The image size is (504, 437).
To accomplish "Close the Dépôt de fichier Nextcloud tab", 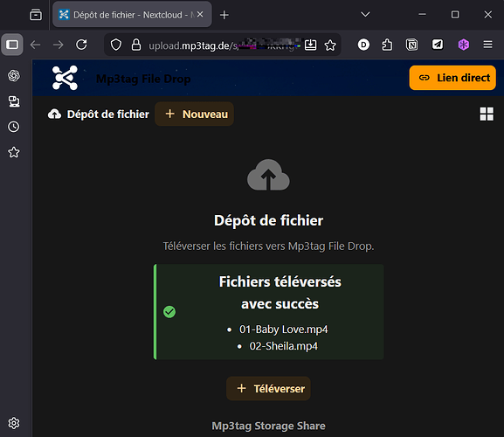I will point(200,15).
